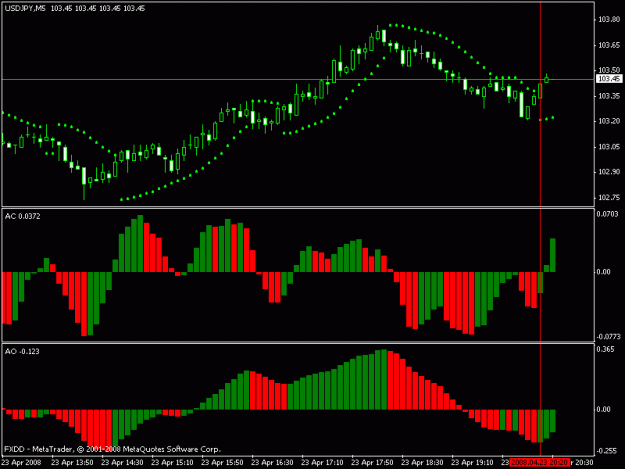625x469 pixels.
Task: Click the current price tag 103.45
Action: click(609, 79)
